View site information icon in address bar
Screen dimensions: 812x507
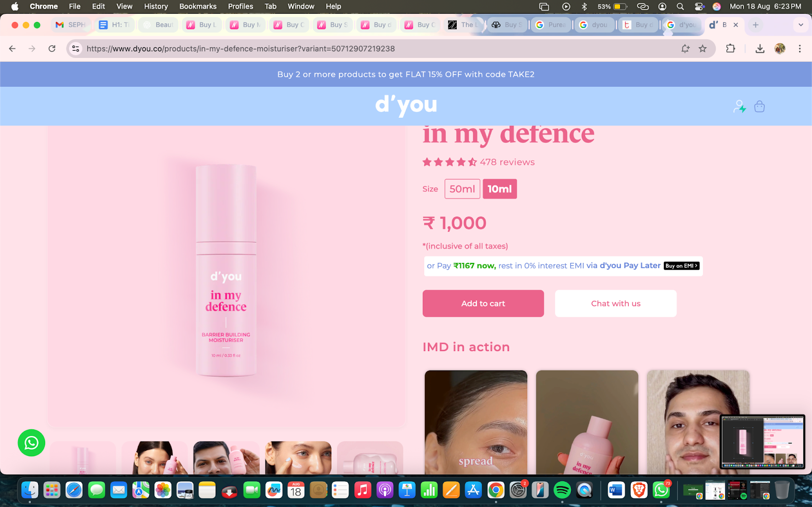pyautogui.click(x=76, y=49)
